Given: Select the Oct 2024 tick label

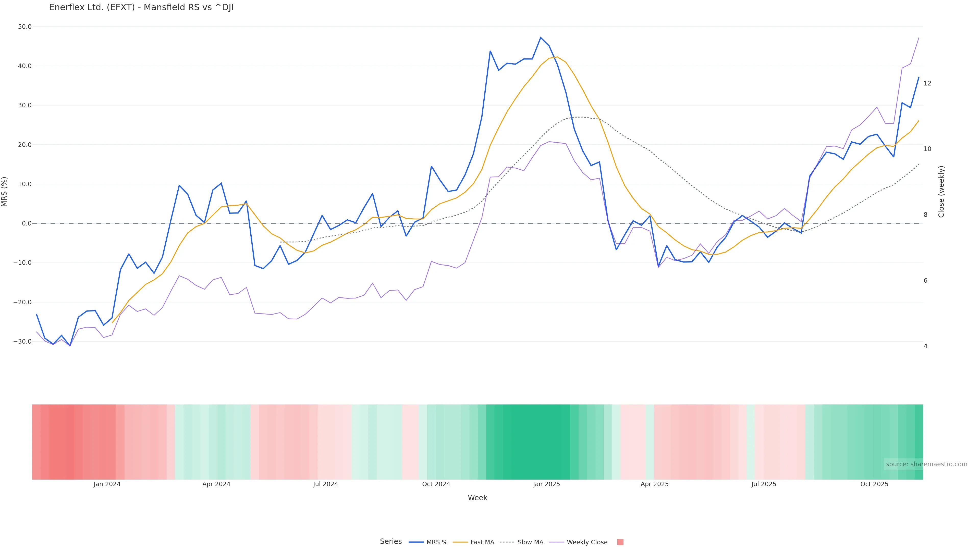Looking at the screenshot, I should (x=436, y=484).
